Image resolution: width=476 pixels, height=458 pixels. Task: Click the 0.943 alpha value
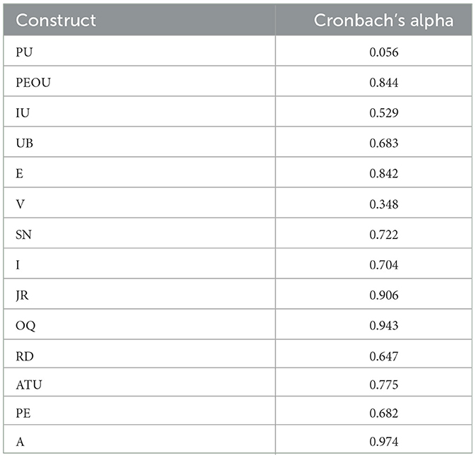(x=384, y=325)
